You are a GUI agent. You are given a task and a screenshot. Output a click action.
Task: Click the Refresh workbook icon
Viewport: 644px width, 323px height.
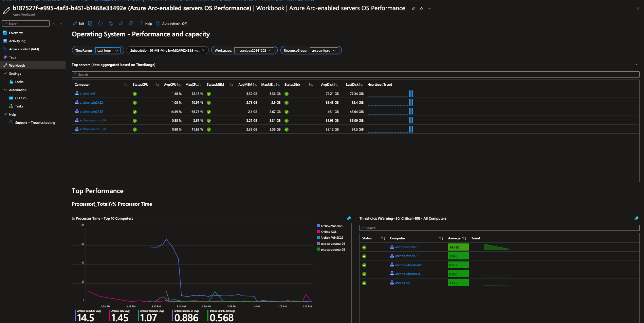coord(100,23)
